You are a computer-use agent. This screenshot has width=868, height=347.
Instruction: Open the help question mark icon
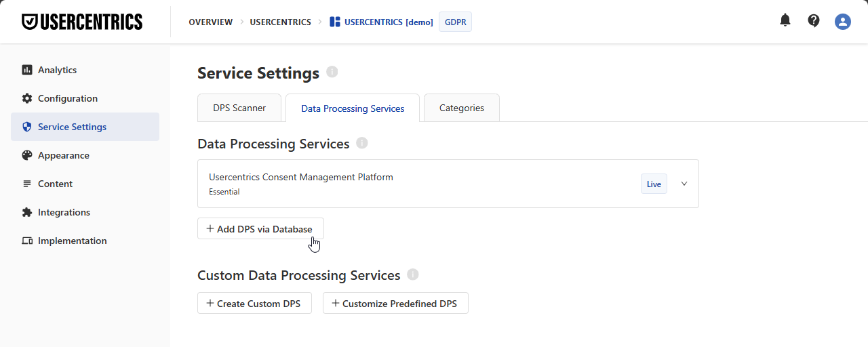pyautogui.click(x=814, y=21)
